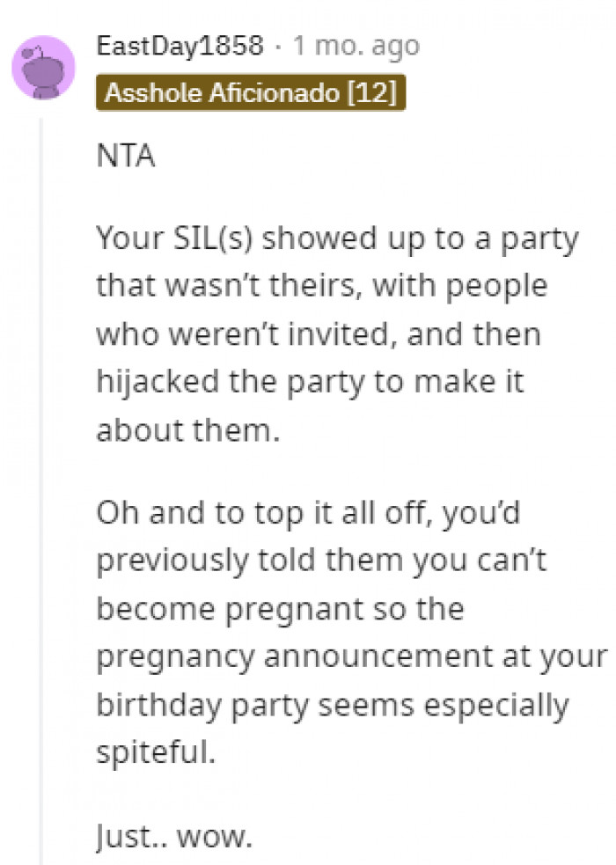Click the Asshole Aficionado [12] flair badge

251,93
